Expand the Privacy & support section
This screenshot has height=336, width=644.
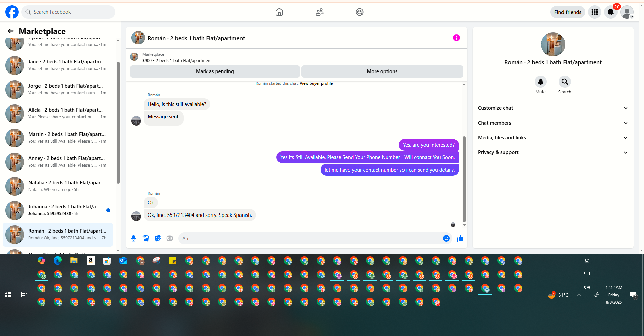click(x=553, y=152)
